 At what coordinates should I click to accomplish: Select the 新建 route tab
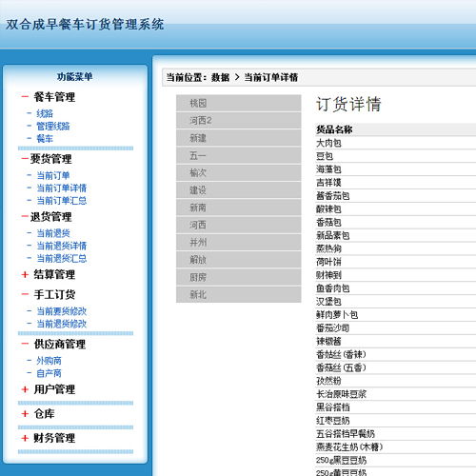pos(239,138)
